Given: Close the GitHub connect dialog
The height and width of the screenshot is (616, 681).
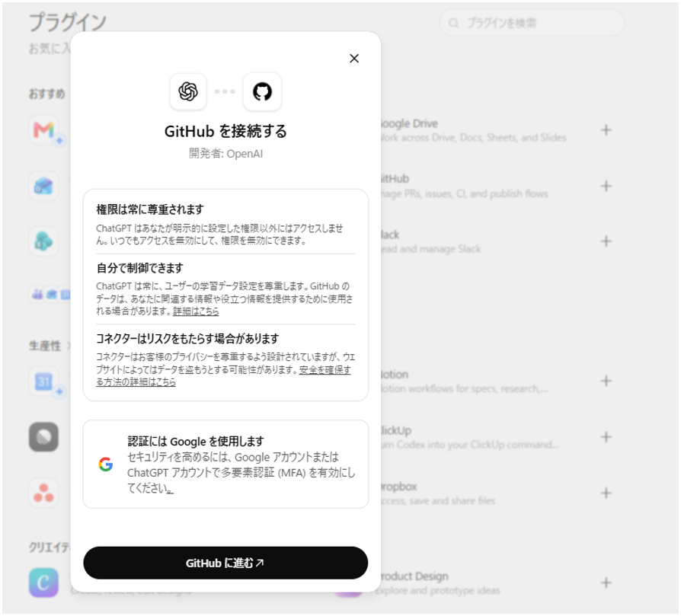Looking at the screenshot, I should 354,58.
